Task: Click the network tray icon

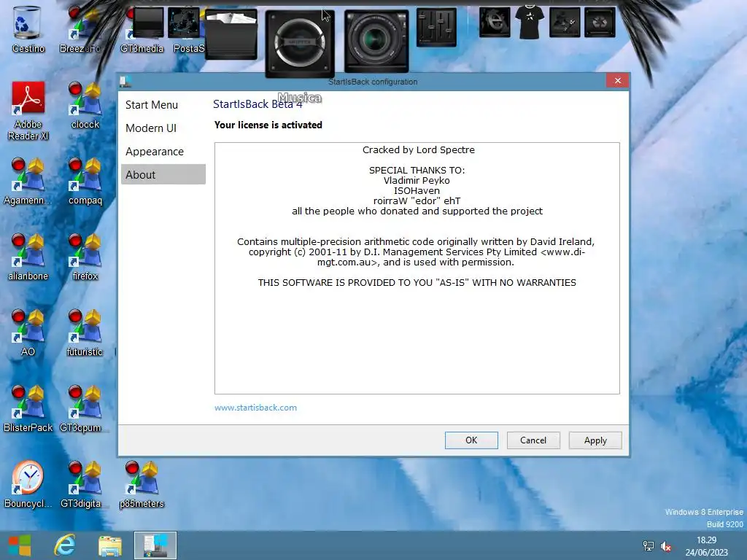Action: click(649, 546)
